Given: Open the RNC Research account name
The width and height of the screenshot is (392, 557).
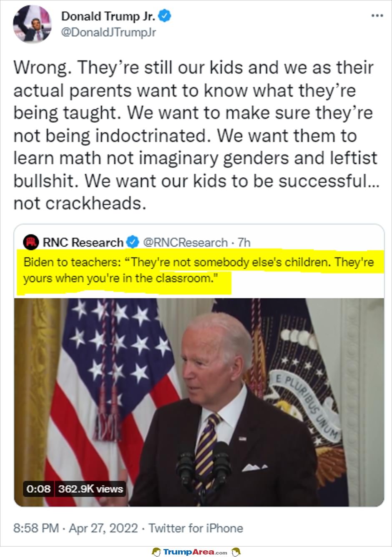Looking at the screenshot, I should coord(83,242).
